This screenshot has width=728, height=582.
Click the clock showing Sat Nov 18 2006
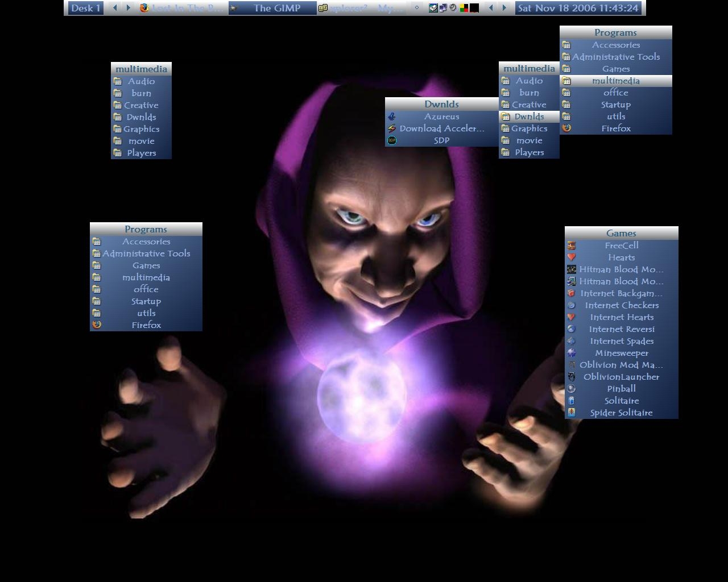point(578,8)
